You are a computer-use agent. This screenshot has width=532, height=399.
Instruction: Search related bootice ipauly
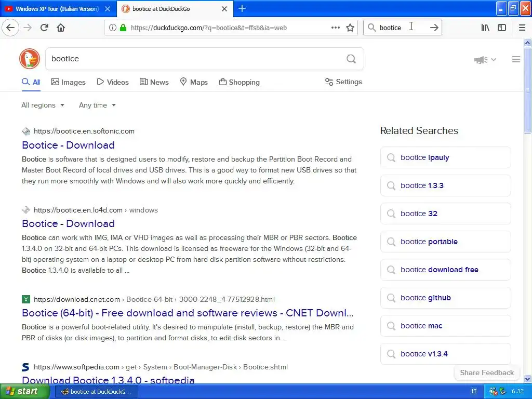coord(445,157)
